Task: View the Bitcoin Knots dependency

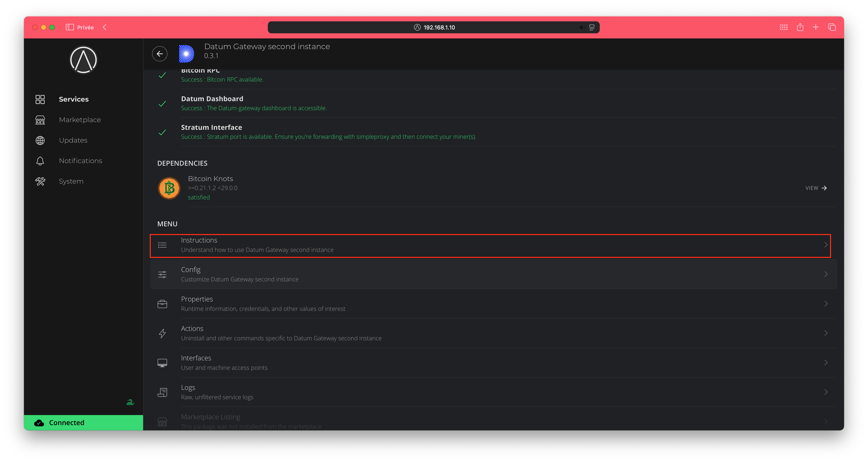Action: coord(816,188)
